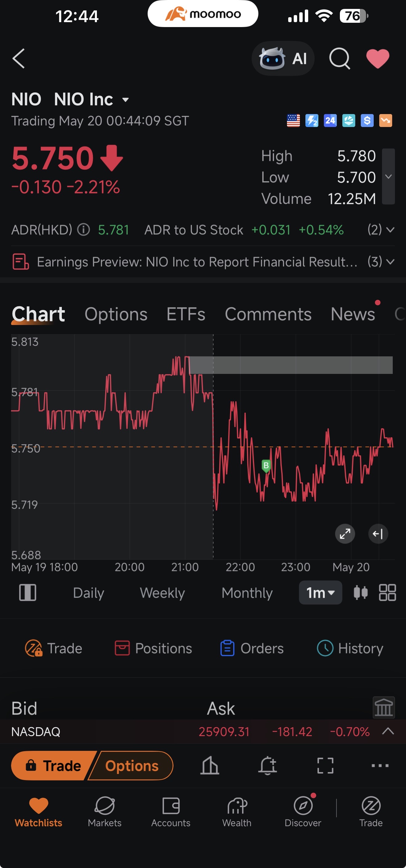This screenshot has width=406, height=868.
Task: Expand the NIO Inc name dropdown
Action: tap(125, 99)
